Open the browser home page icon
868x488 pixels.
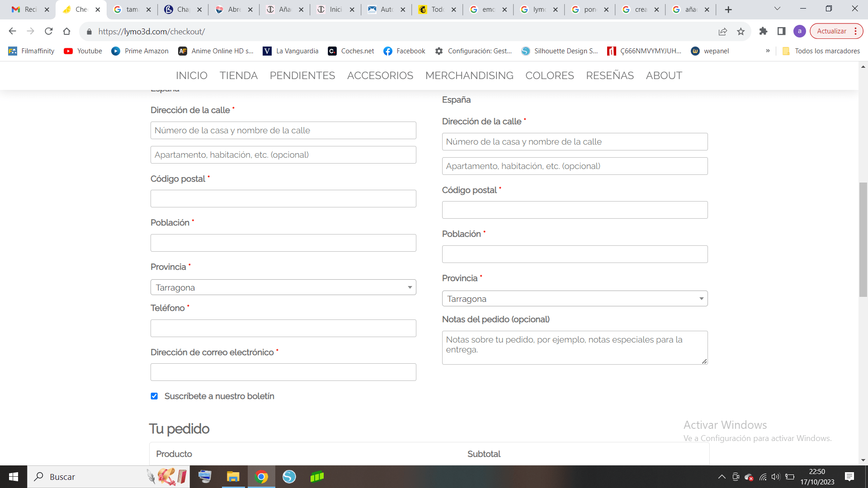click(x=66, y=31)
